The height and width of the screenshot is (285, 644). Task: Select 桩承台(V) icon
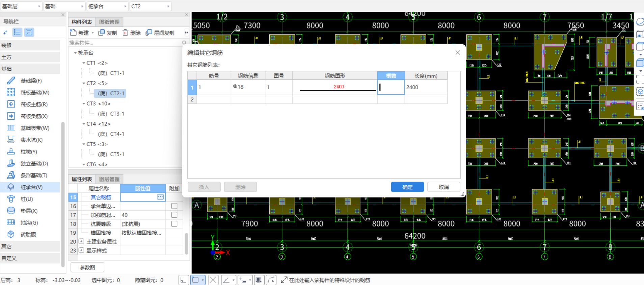click(11, 187)
